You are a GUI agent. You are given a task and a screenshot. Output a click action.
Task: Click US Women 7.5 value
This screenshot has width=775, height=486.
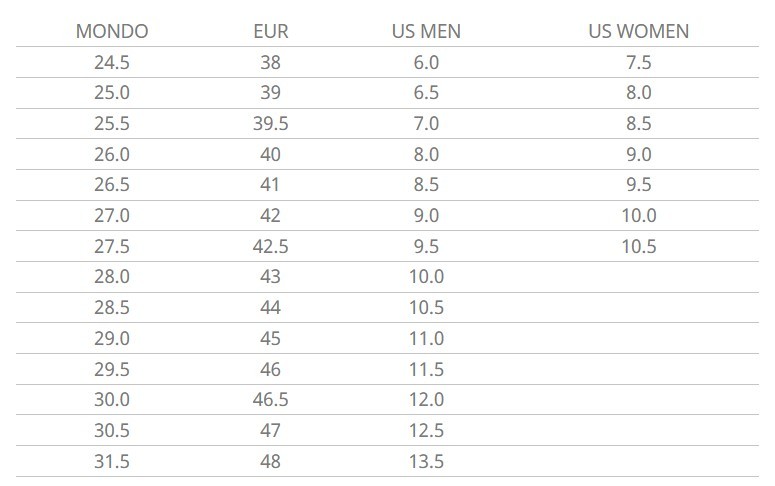click(x=639, y=62)
